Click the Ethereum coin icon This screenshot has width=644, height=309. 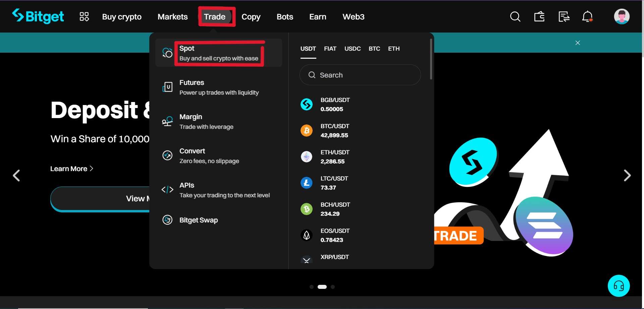point(307,157)
